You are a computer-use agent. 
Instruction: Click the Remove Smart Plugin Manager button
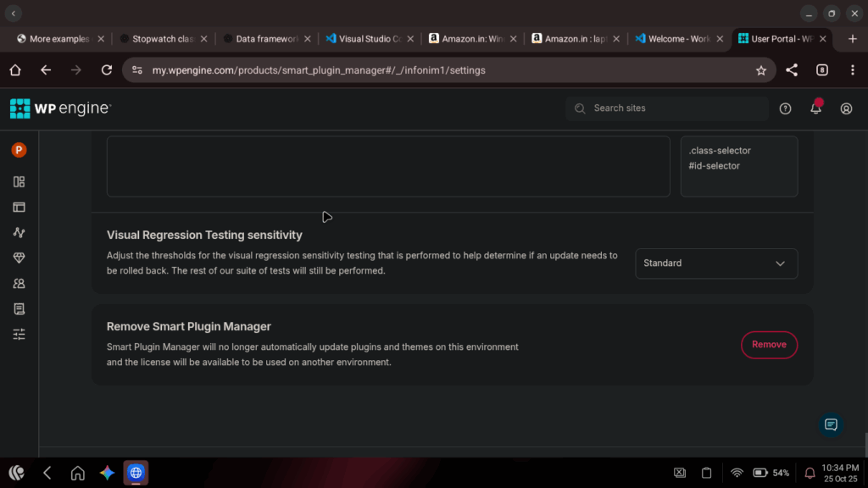769,345
